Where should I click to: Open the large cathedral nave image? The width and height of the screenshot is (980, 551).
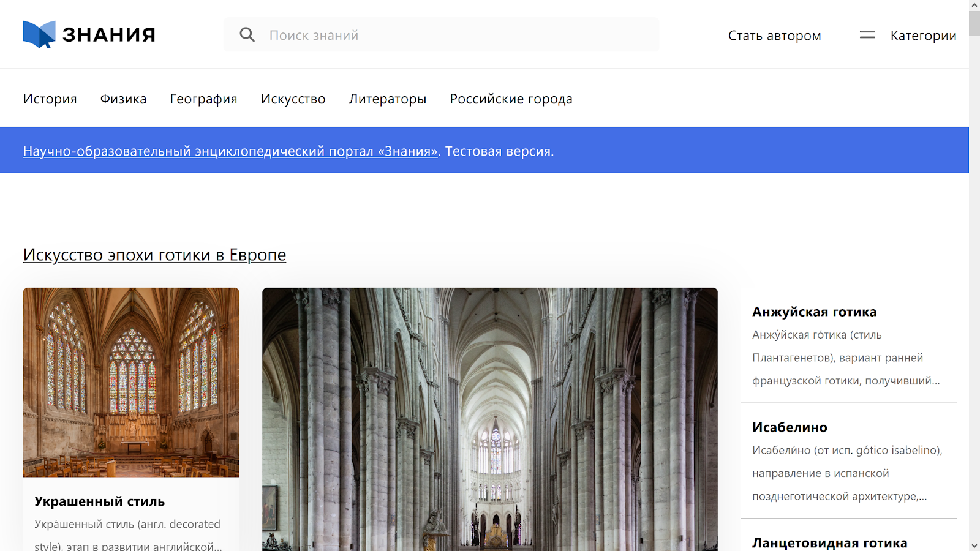click(489, 419)
